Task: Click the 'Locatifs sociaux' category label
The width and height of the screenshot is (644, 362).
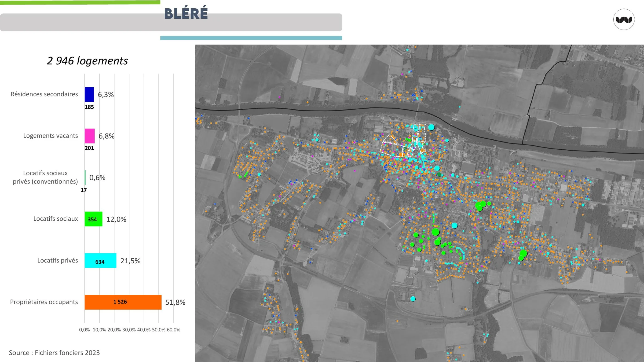Action: [x=56, y=219]
